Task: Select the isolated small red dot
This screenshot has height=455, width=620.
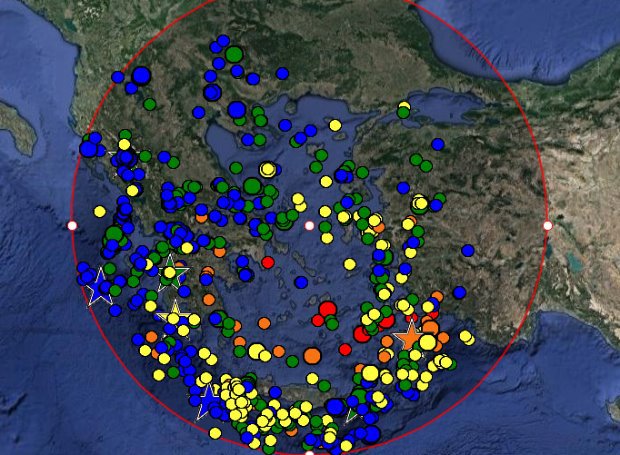Action: click(x=267, y=262)
